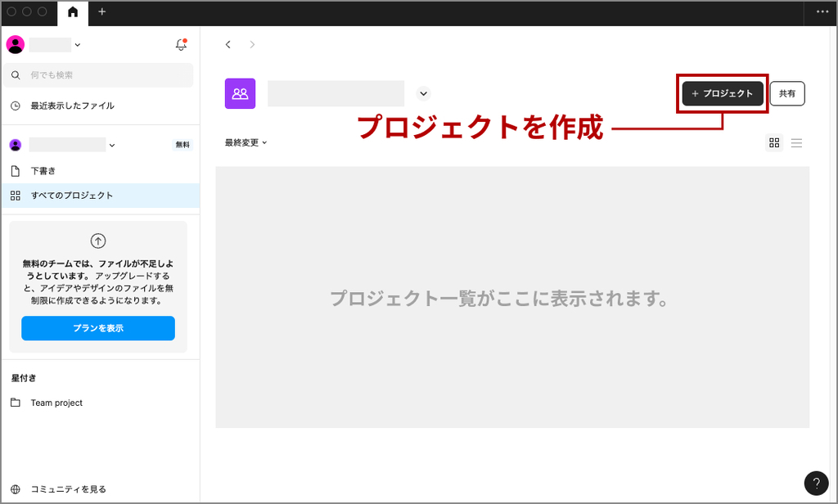The height and width of the screenshot is (504, 838).
Task: Open the help question mark button
Action: [816, 483]
